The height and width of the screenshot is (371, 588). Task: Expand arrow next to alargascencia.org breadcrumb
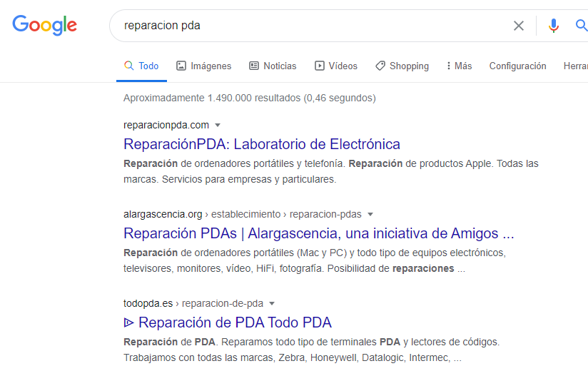point(370,214)
